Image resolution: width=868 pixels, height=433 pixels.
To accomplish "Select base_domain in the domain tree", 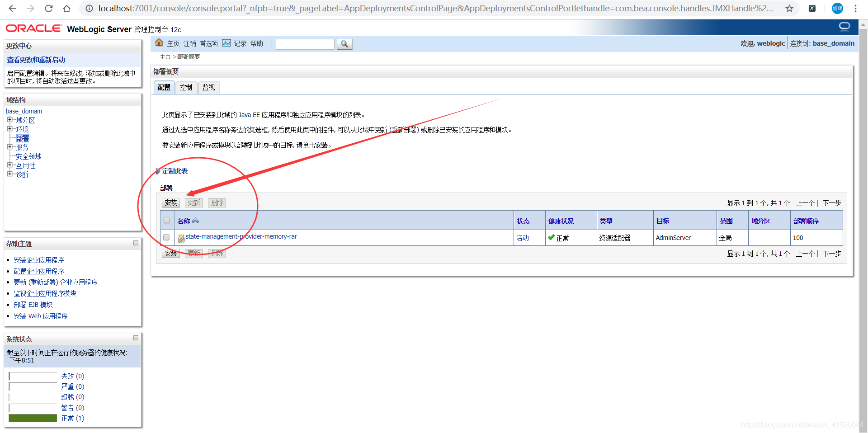I will click(24, 111).
